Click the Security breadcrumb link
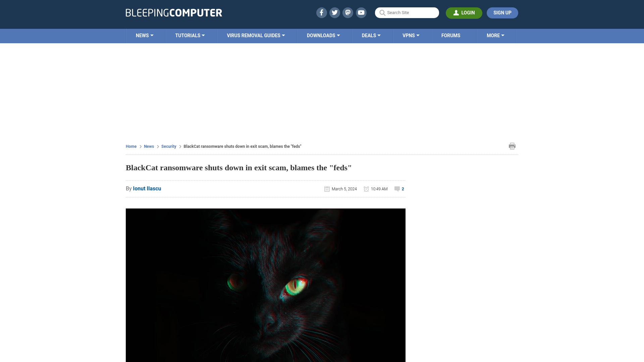 pyautogui.click(x=168, y=146)
